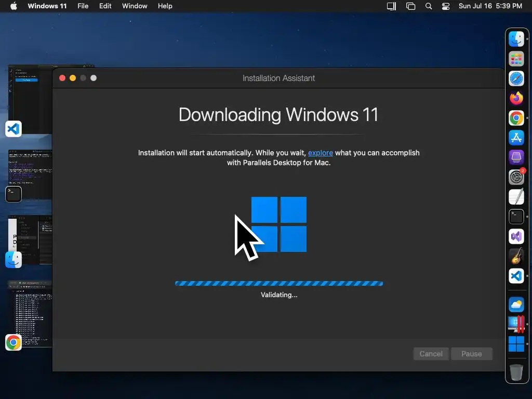The height and width of the screenshot is (399, 532).
Task: Open the Window menu
Action: pyautogui.click(x=135, y=6)
